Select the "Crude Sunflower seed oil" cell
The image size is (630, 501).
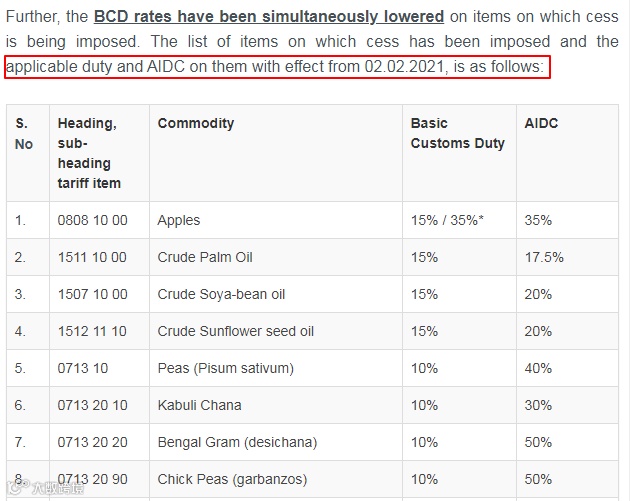(236, 331)
